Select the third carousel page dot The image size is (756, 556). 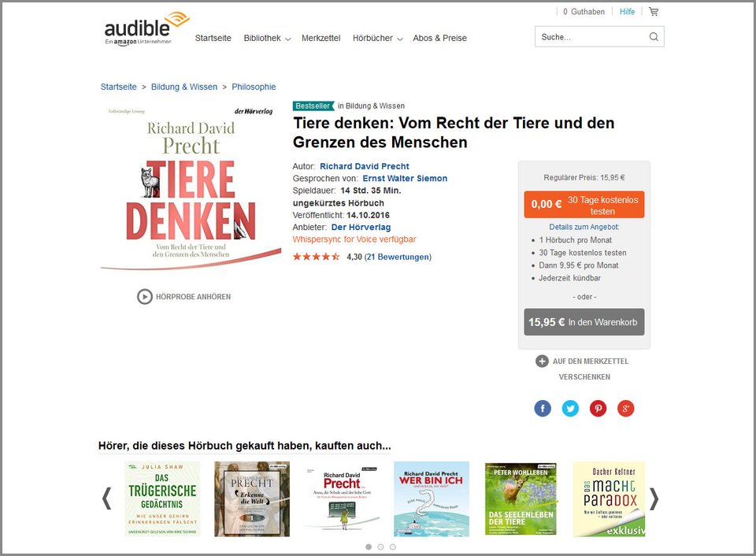[x=393, y=547]
